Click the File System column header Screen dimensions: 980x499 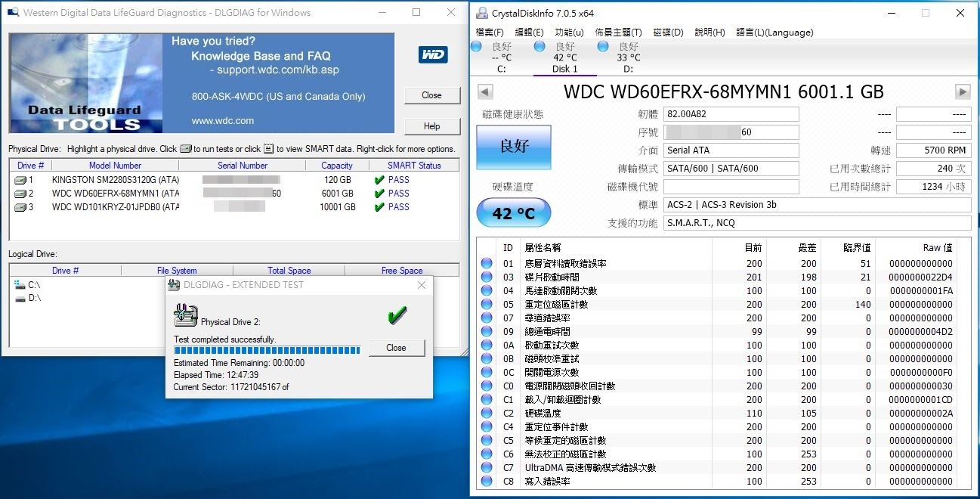pyautogui.click(x=177, y=270)
